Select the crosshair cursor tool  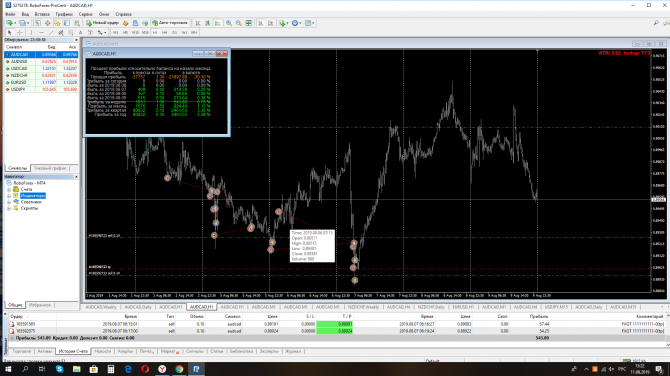(x=20, y=32)
